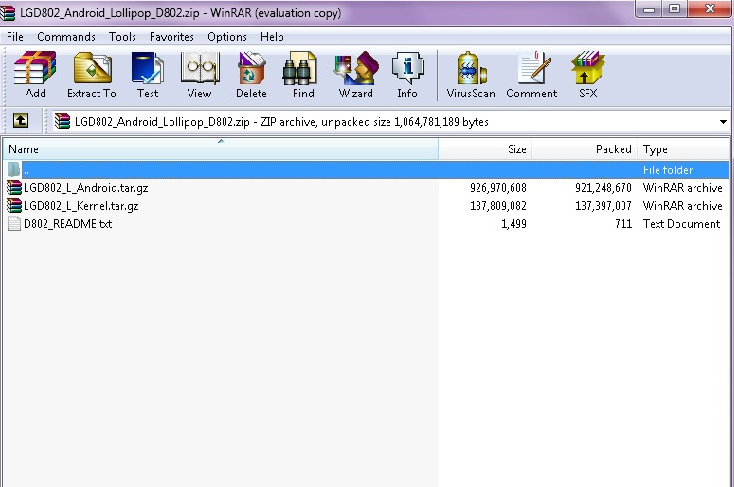734x487 pixels.
Task: Open the Help menu
Action: (272, 37)
